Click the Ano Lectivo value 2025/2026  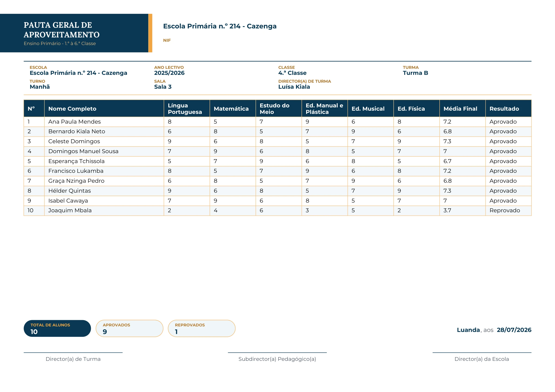point(169,73)
